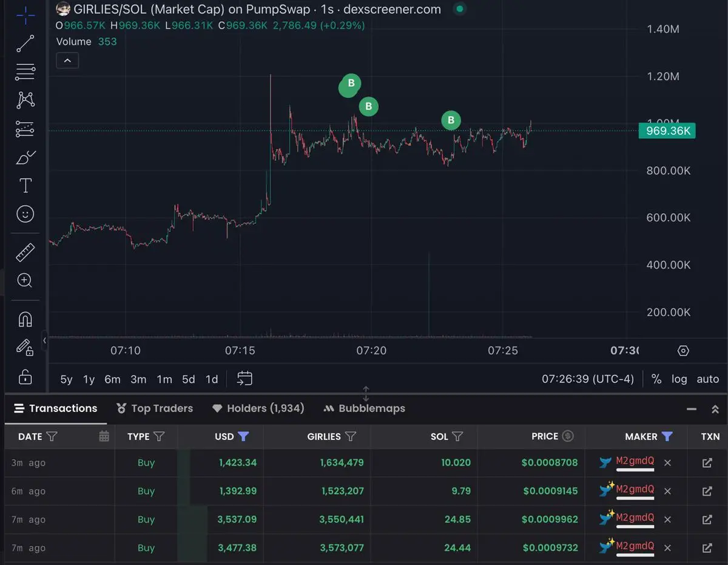Click the rightmost B buy marker on chart
This screenshot has height=565, width=728.
451,120
